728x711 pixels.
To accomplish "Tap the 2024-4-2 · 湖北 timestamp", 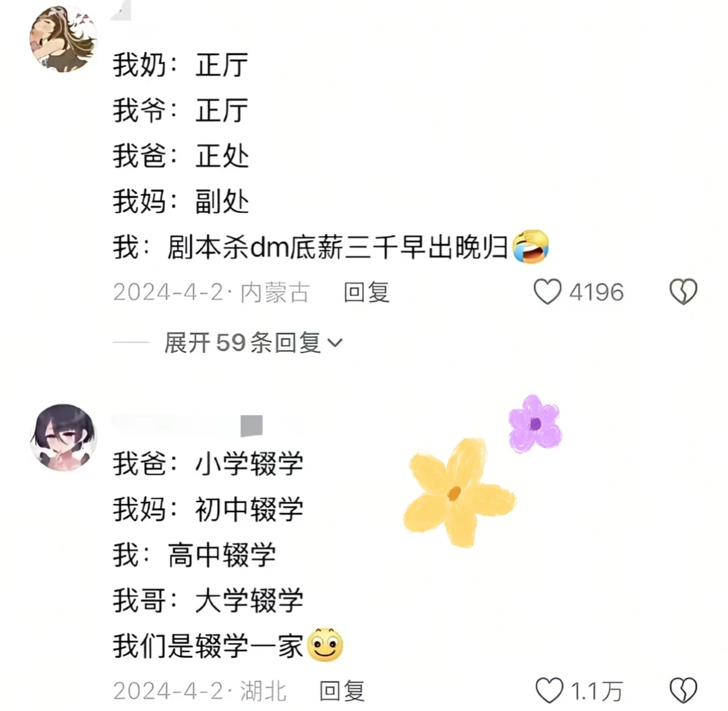I will coord(200,691).
